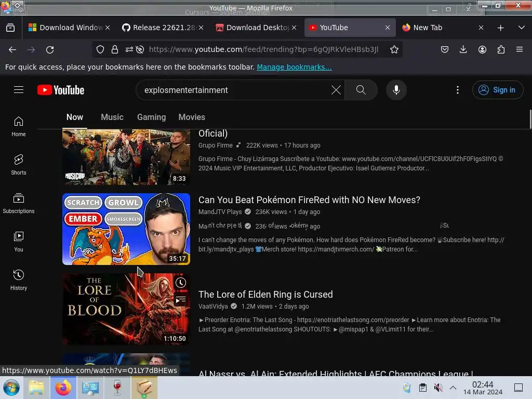The width and height of the screenshot is (532, 399).
Task: Open Subscriptions in sidebar
Action: 19,203
